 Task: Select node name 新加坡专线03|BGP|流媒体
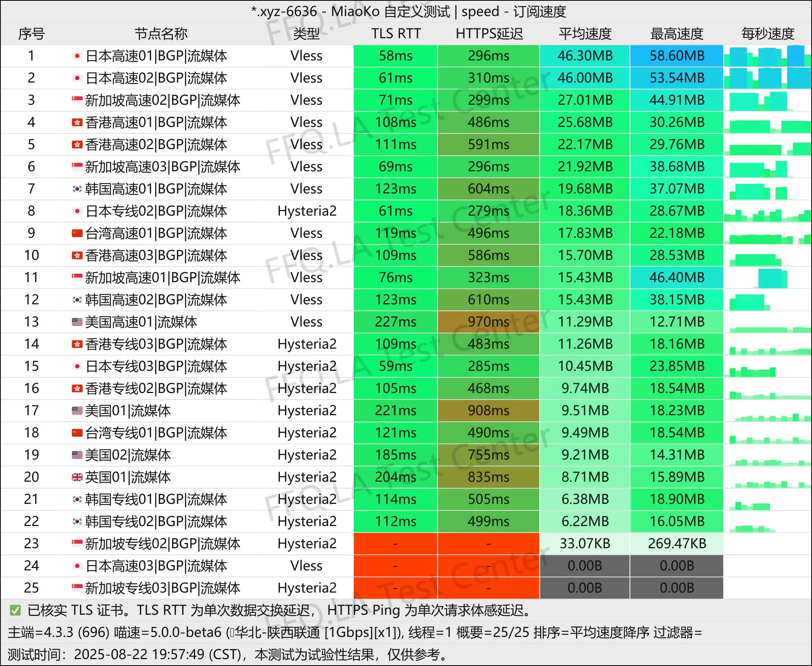coord(163,588)
